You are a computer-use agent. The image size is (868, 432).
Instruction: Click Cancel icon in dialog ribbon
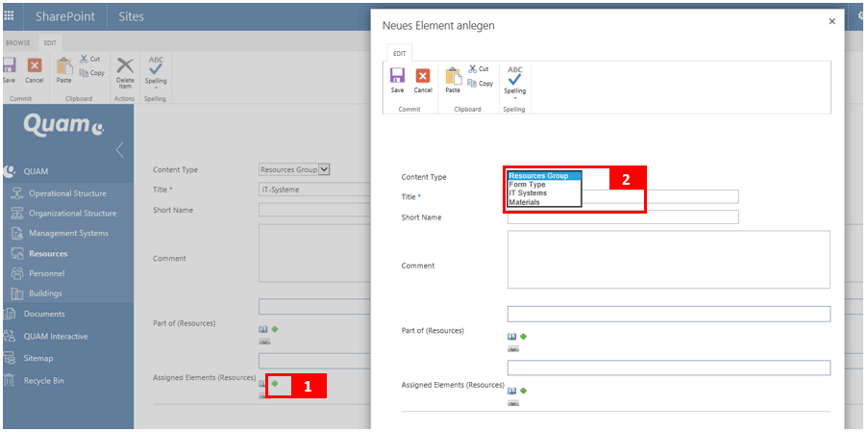tap(423, 76)
